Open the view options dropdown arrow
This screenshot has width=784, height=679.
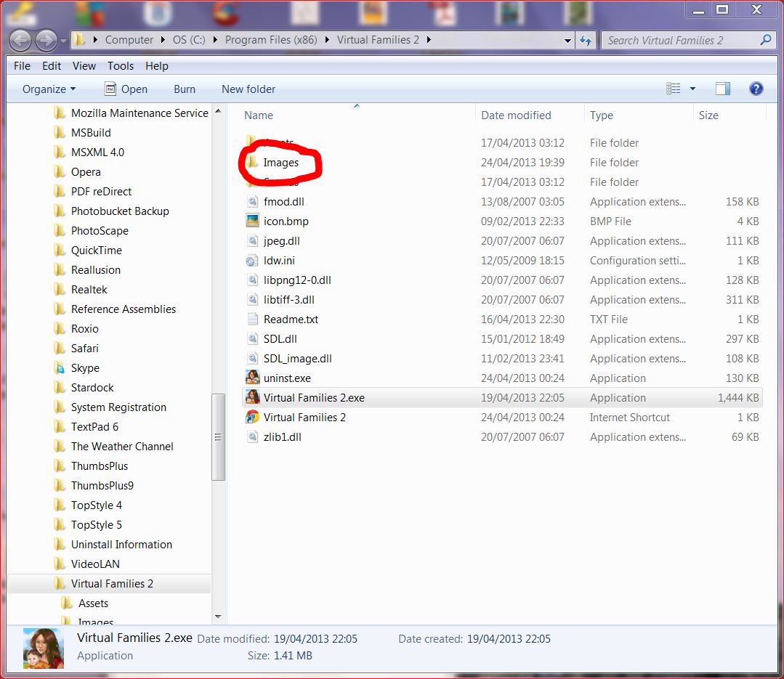(692, 89)
